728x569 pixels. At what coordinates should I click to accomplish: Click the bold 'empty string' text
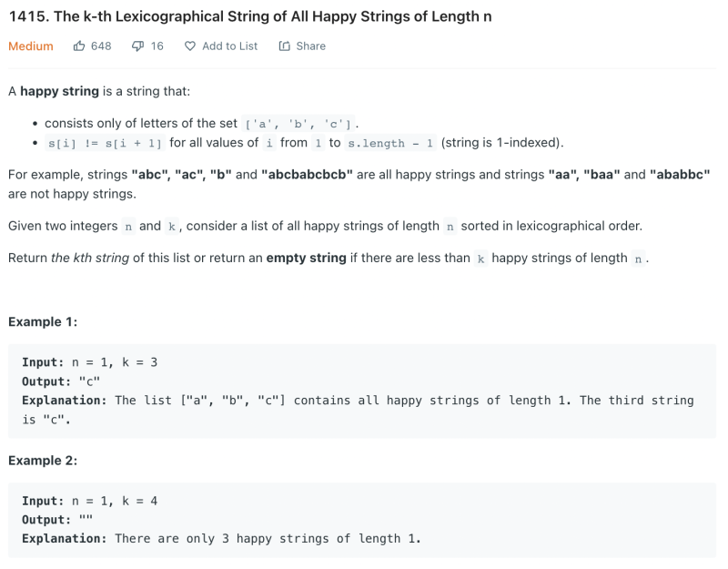click(306, 258)
